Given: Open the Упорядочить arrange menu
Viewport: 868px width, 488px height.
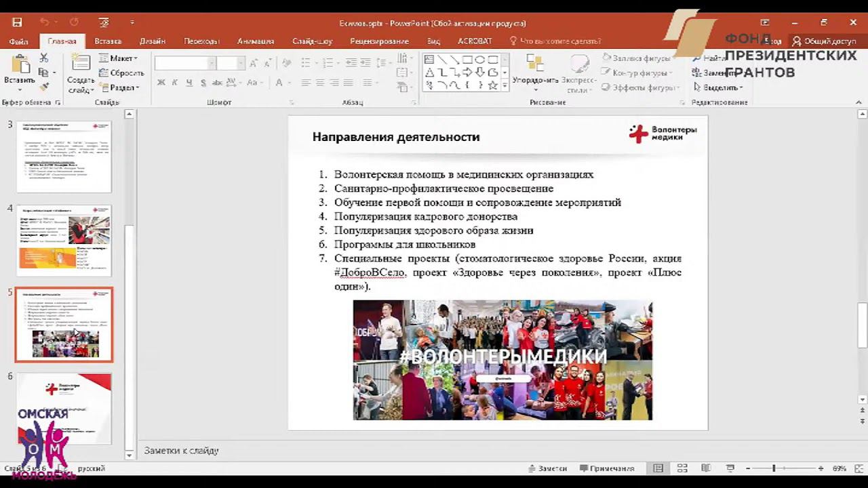Looking at the screenshot, I should click(x=535, y=73).
